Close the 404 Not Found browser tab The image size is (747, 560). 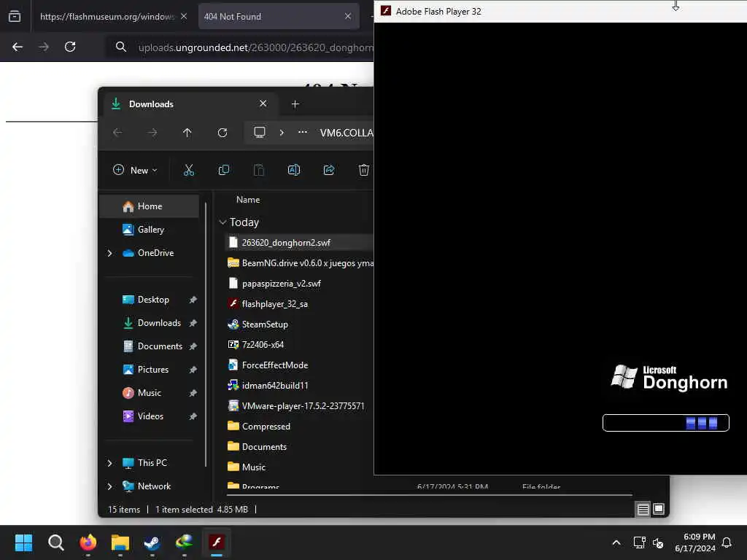pos(348,16)
